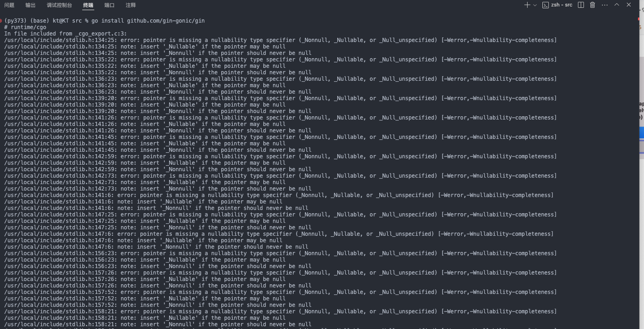Screen dimensions: 644x329
Task: Click the stdlib.h:157:52 error line
Action: 280,292
